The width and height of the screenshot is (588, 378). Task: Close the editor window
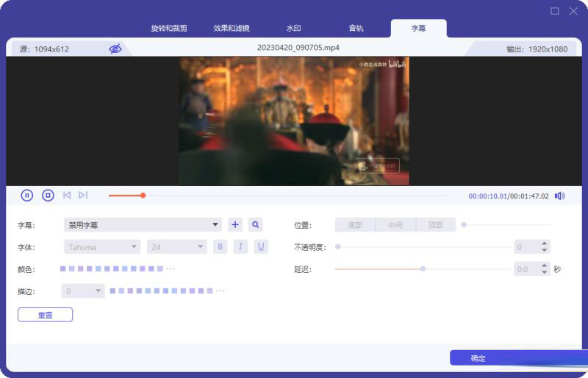(x=573, y=11)
